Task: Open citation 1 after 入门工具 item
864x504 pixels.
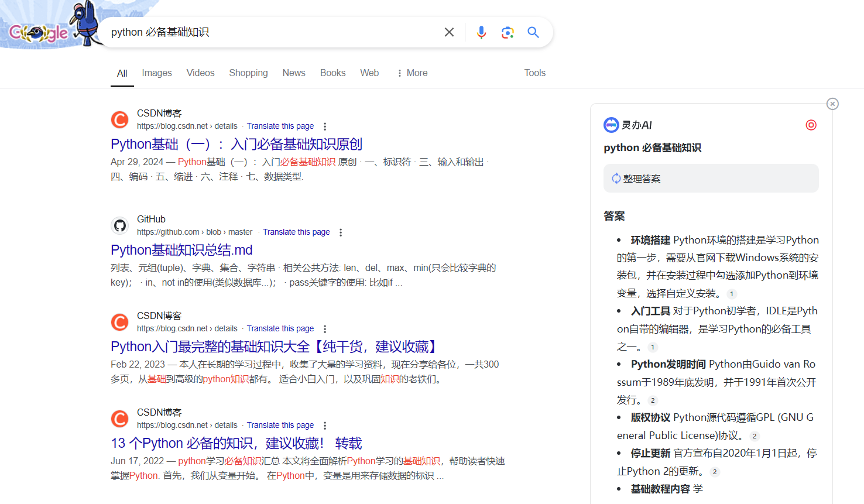Action: [x=653, y=347]
